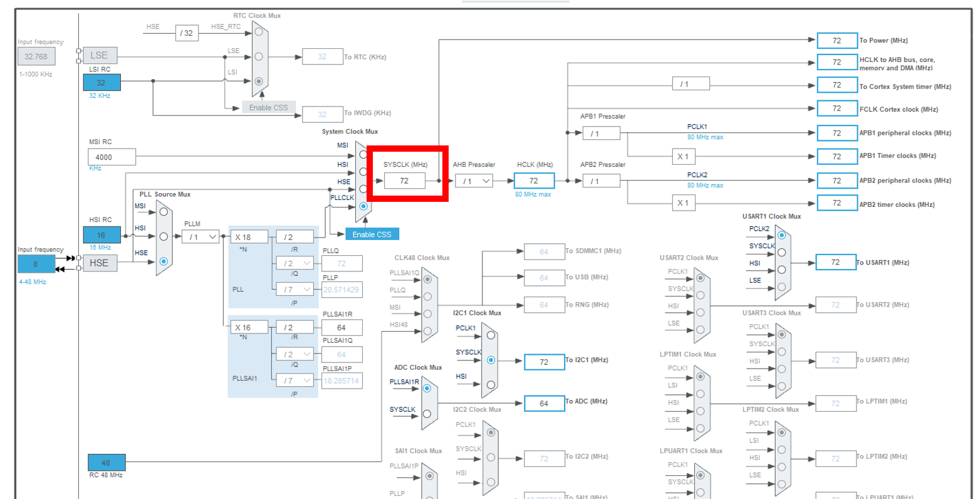Screen dimensions: 980x499
Task: Select HSI in the PLL Source Mux
Action: [x=162, y=237]
